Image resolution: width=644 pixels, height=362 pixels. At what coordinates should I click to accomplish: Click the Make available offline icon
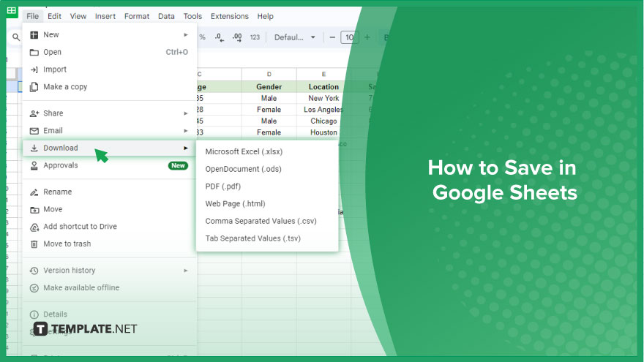(34, 287)
